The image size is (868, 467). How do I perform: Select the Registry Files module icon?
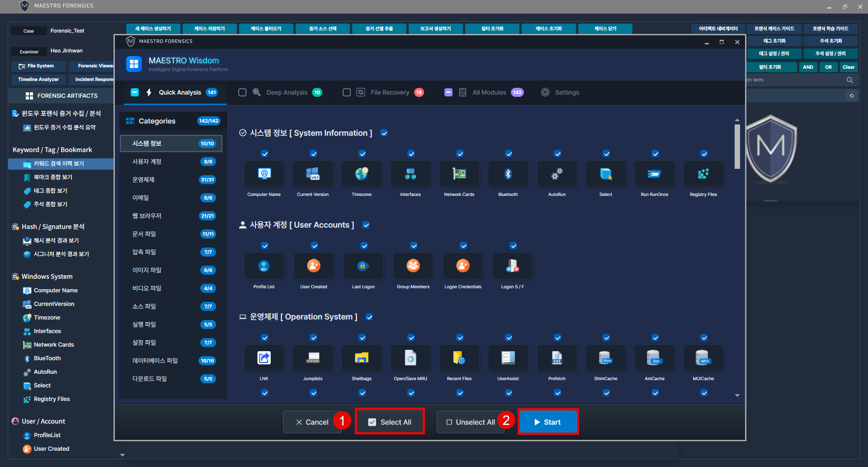[703, 174]
